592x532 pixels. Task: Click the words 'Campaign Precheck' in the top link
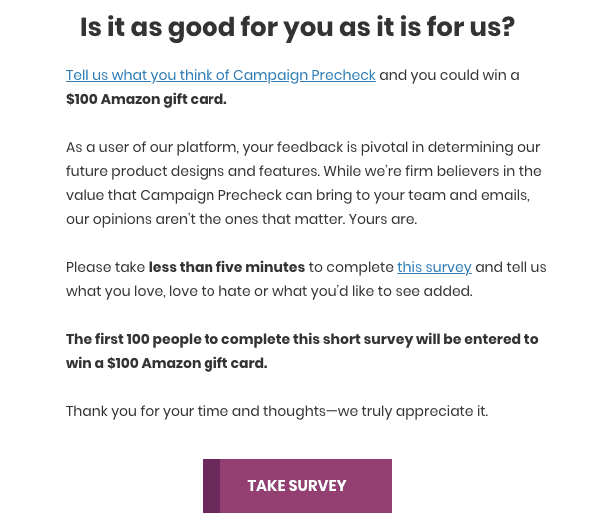[x=304, y=75]
